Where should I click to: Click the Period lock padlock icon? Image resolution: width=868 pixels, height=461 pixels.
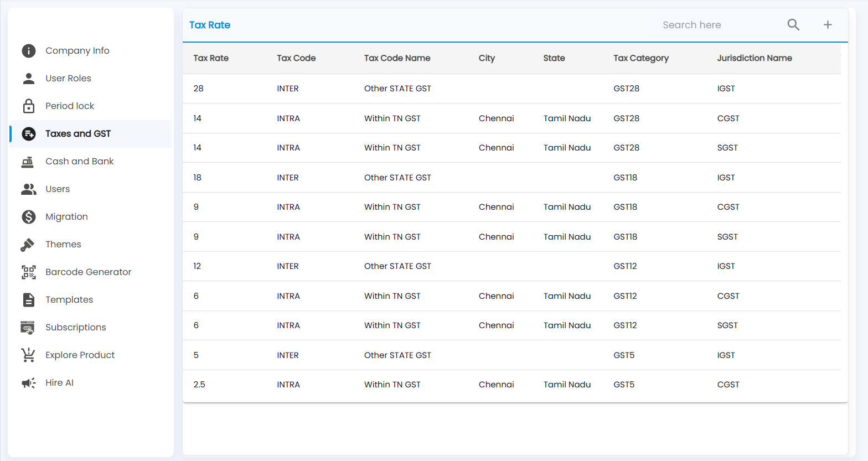click(x=29, y=106)
